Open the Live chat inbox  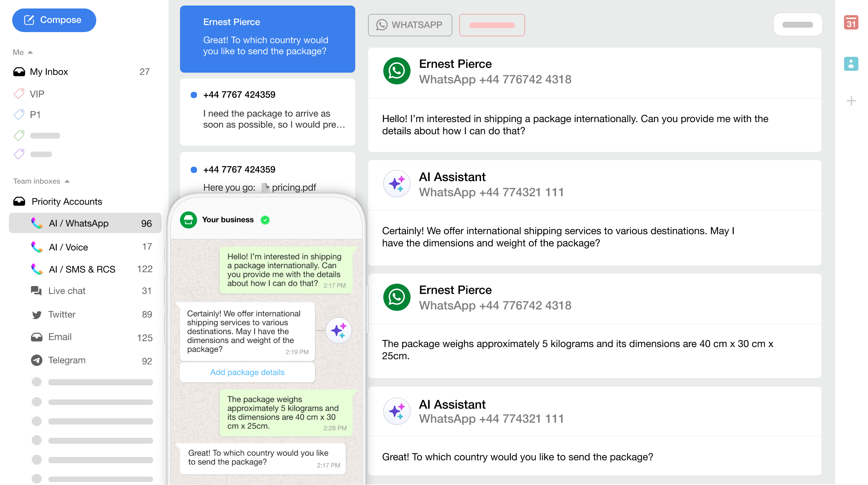pos(67,291)
